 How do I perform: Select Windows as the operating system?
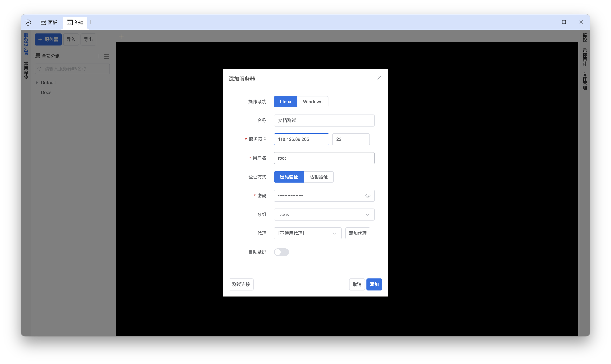[x=312, y=102]
